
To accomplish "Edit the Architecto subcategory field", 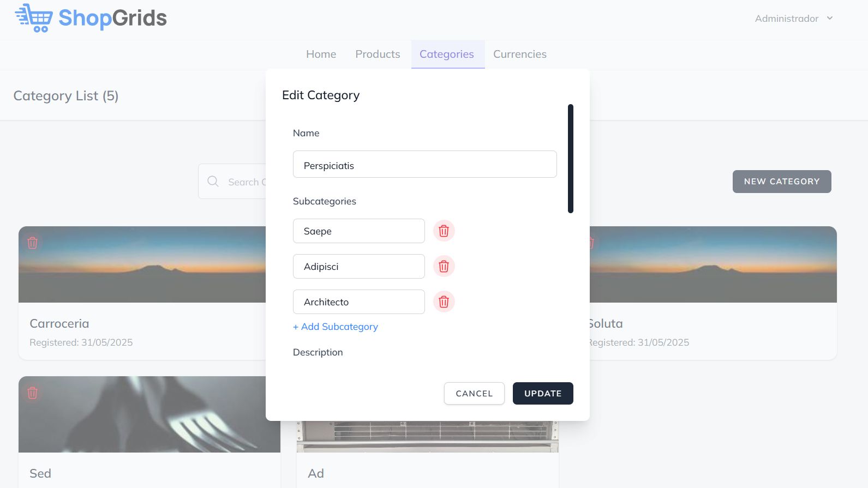I will coord(359,302).
